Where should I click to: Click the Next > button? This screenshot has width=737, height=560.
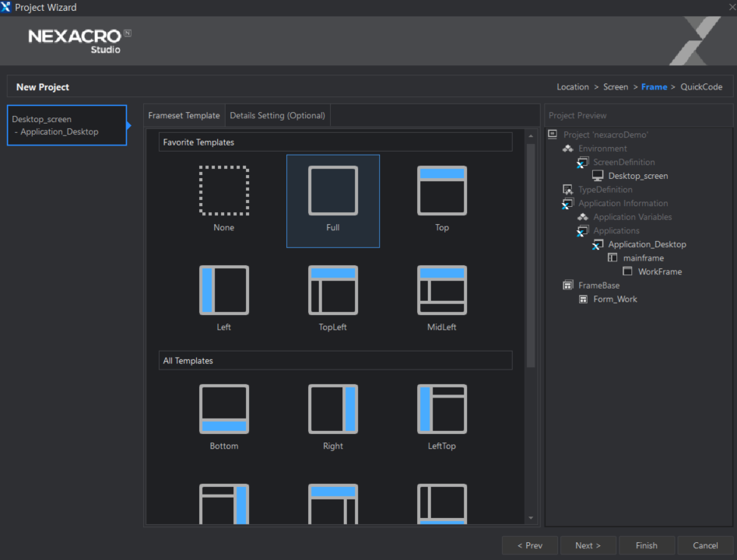588,545
